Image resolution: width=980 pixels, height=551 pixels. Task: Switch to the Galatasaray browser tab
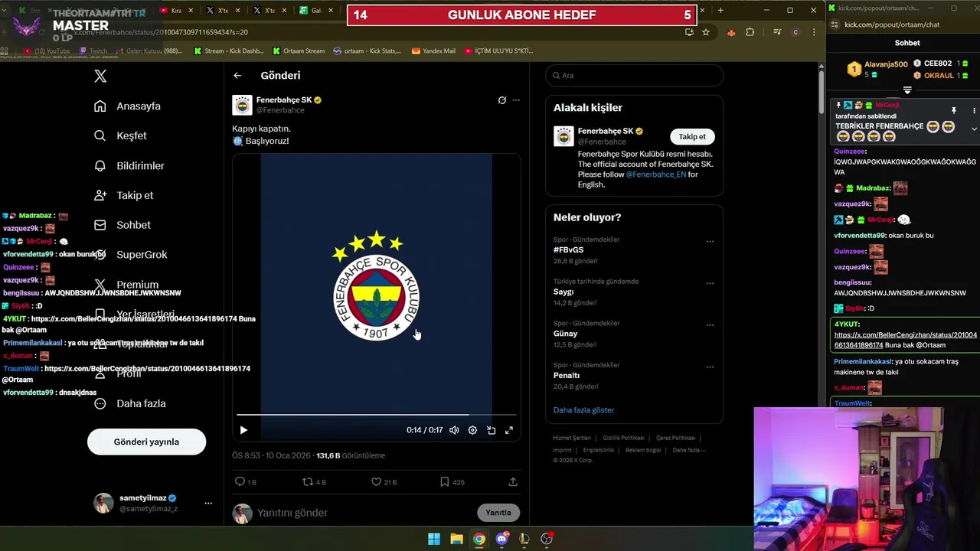(317, 11)
